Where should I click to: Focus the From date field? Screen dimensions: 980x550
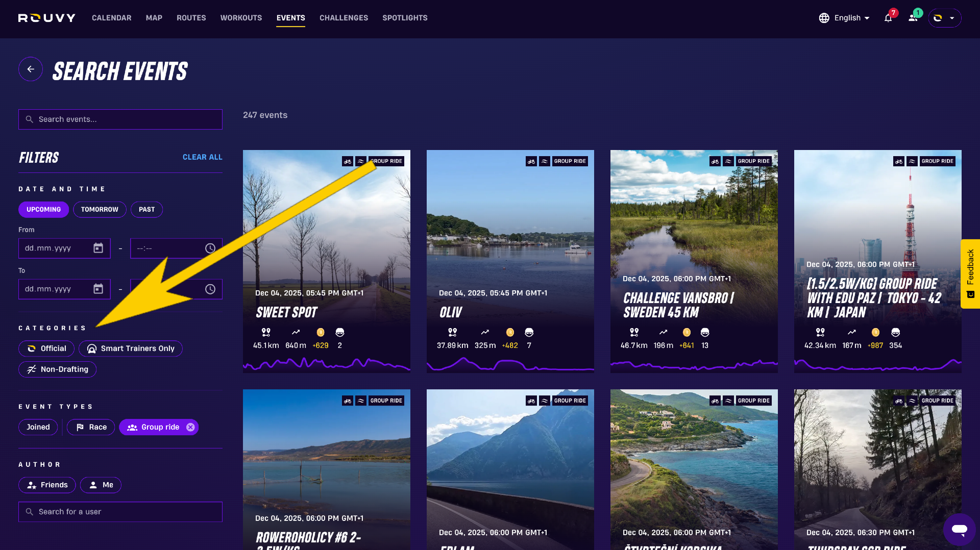point(64,248)
